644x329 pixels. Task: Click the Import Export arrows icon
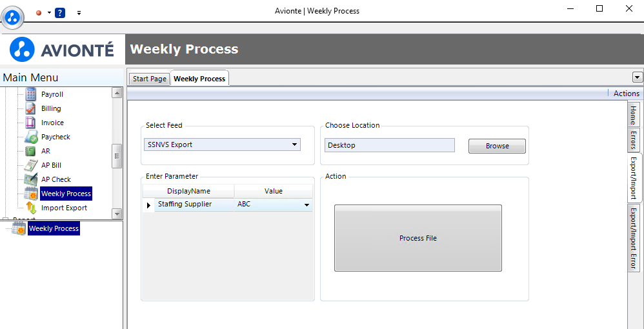click(31, 208)
